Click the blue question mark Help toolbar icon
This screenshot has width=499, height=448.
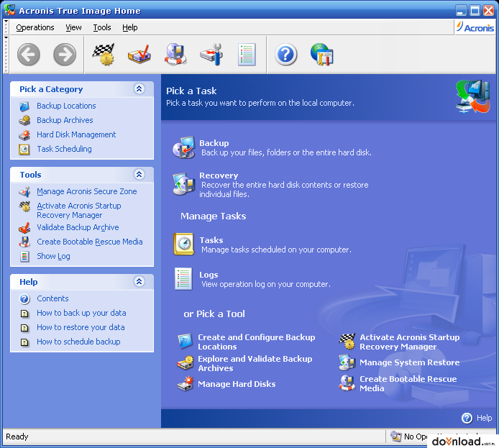[x=285, y=55]
